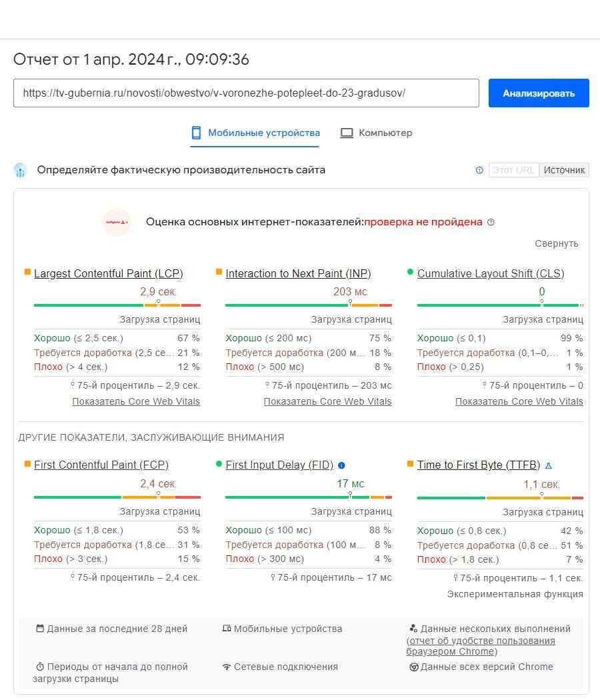Open Interaction to Next Paint (INP) link
The height and width of the screenshot is (700, 600).
pos(298,273)
